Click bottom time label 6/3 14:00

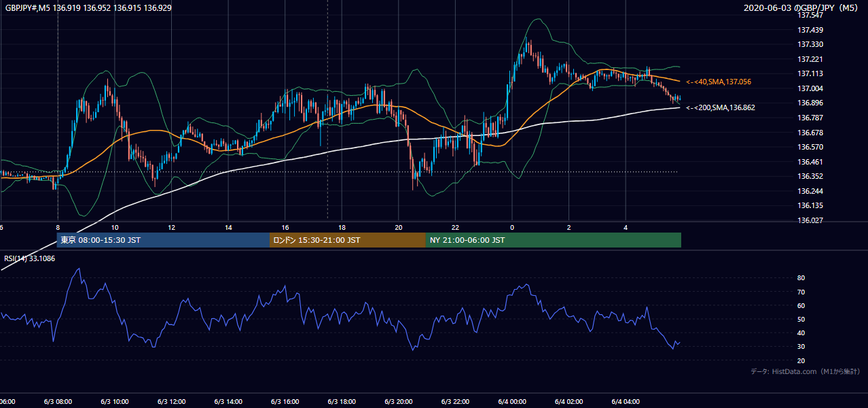pos(228,401)
